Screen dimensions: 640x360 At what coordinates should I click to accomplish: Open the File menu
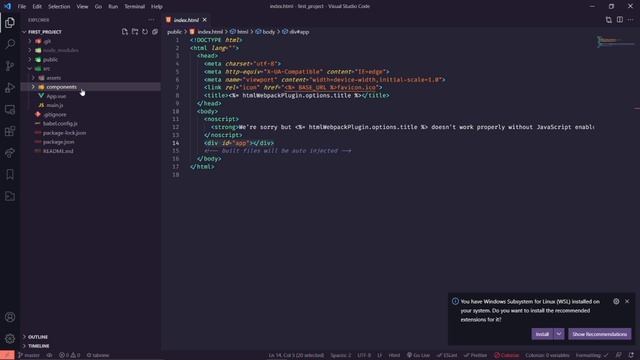[22, 6]
